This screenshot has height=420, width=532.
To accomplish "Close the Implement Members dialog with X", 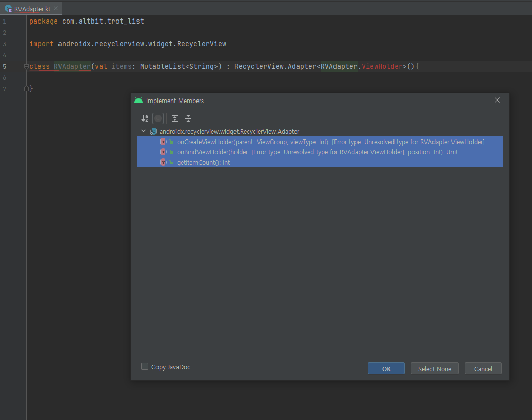I will [x=497, y=100].
